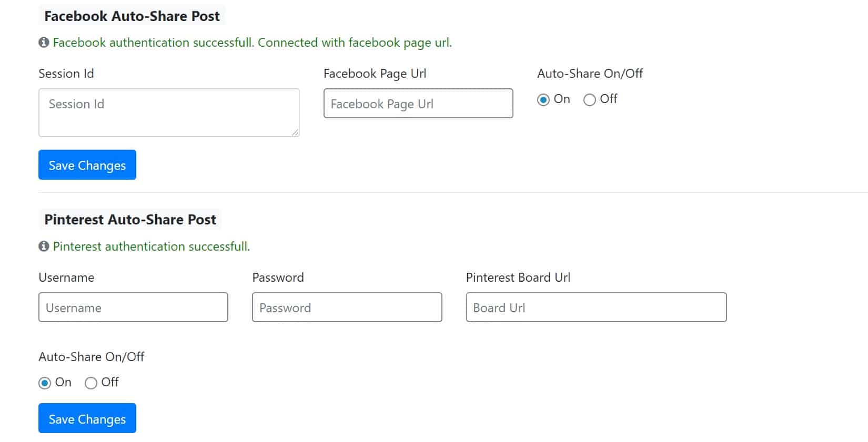
Task: Click the Pinterest Password field
Action: click(x=347, y=307)
